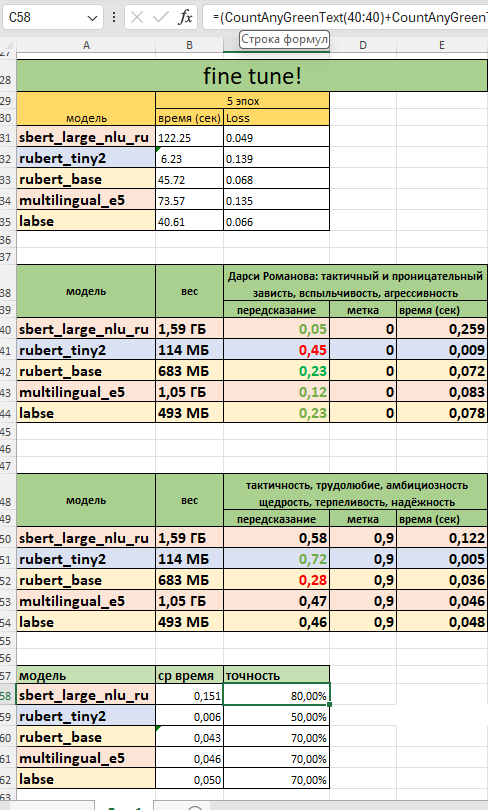The image size is (488, 810).
Task: Select multilingual_e5 cell in row 34
Action: pyautogui.click(x=86, y=199)
